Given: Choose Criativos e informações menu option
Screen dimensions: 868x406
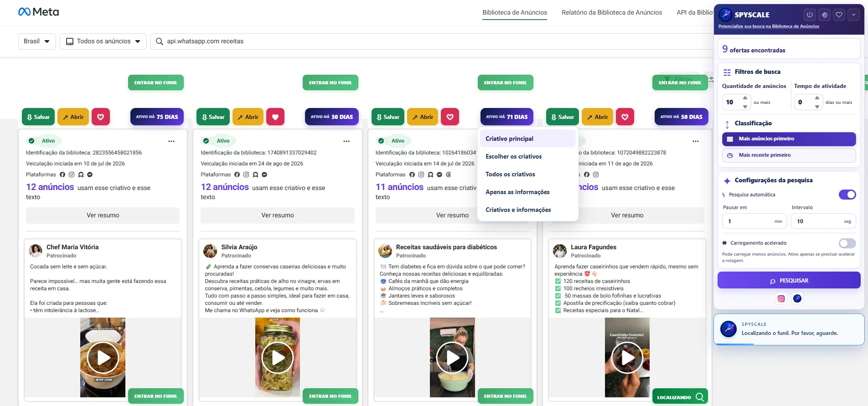Looking at the screenshot, I should [x=528, y=210].
